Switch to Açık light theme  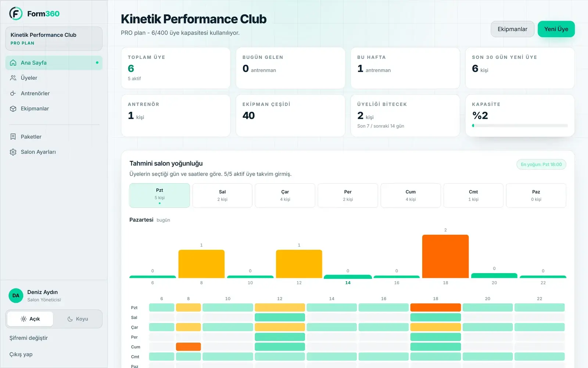[30, 319]
